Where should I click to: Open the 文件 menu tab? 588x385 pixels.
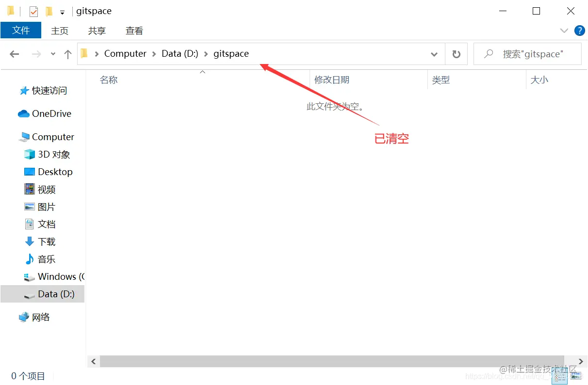click(x=21, y=30)
